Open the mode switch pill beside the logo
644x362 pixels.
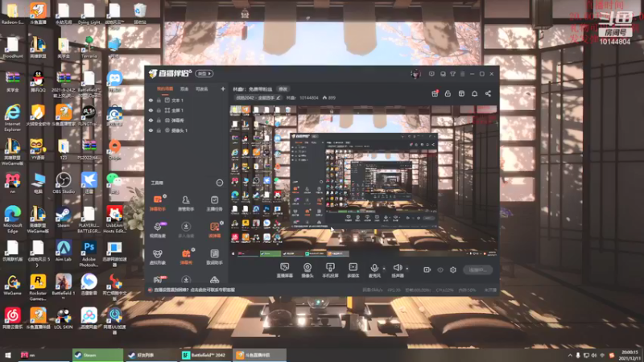tap(204, 74)
